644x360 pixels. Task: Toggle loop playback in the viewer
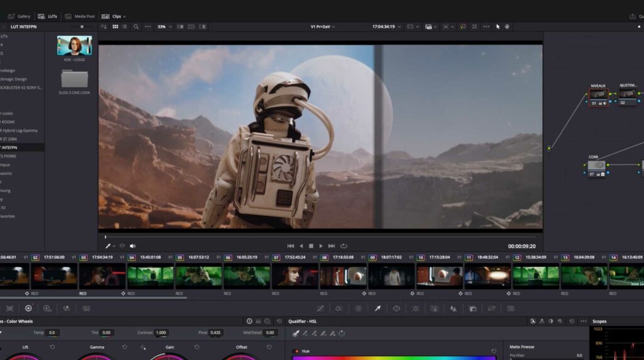(x=343, y=246)
